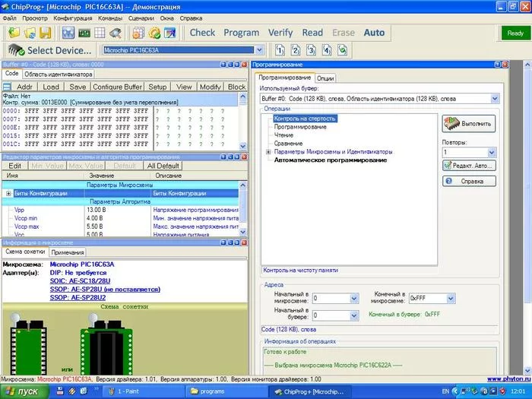Image resolution: width=532 pixels, height=399 pixels.
Task: Click the Program command
Action: click(241, 33)
